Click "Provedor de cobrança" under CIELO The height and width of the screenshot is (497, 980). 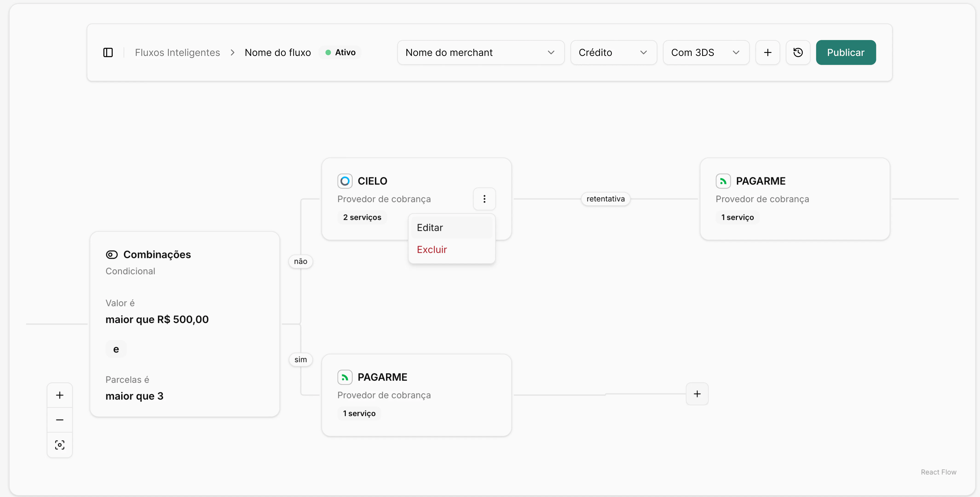384,199
